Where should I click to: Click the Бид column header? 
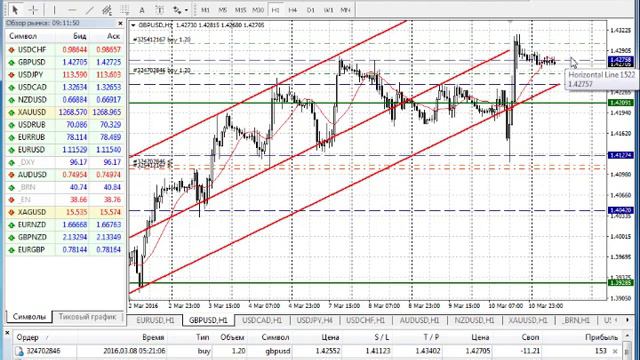tap(80, 36)
